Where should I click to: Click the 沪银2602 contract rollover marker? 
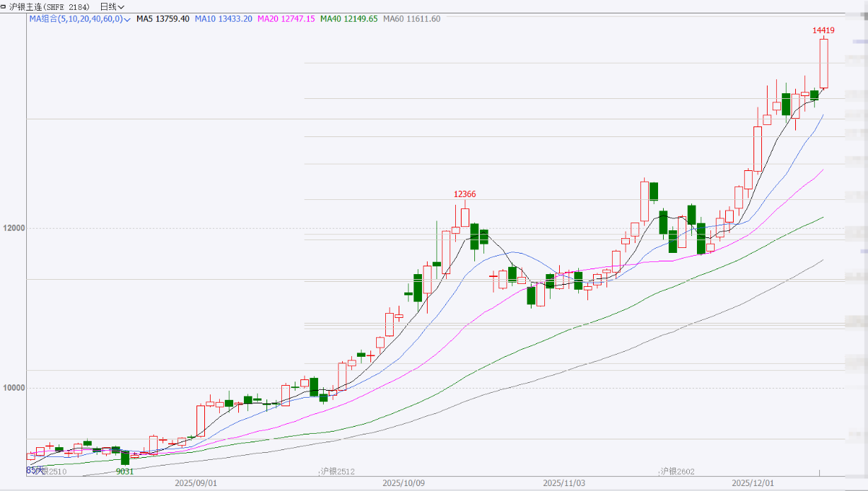[x=677, y=471]
